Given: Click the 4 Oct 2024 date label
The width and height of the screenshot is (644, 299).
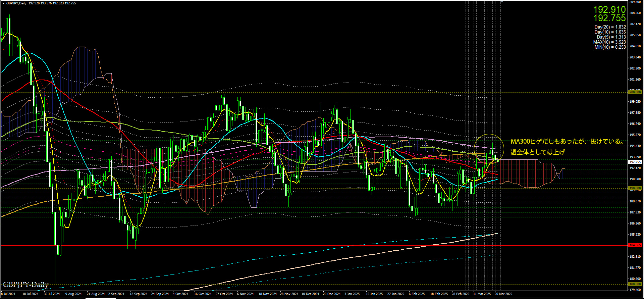Looking at the screenshot, I should (x=180, y=294).
